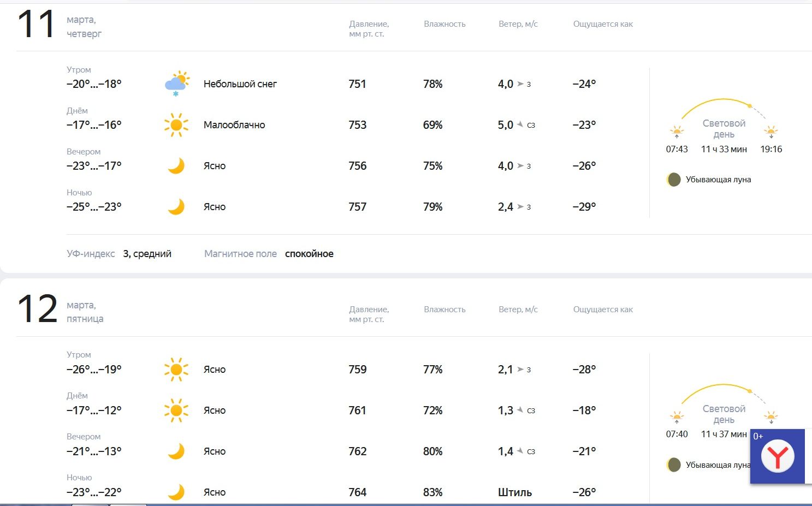This screenshot has width=812, height=506.
Task: Click March 11 sunset icon above 19:16
Action: [771, 132]
